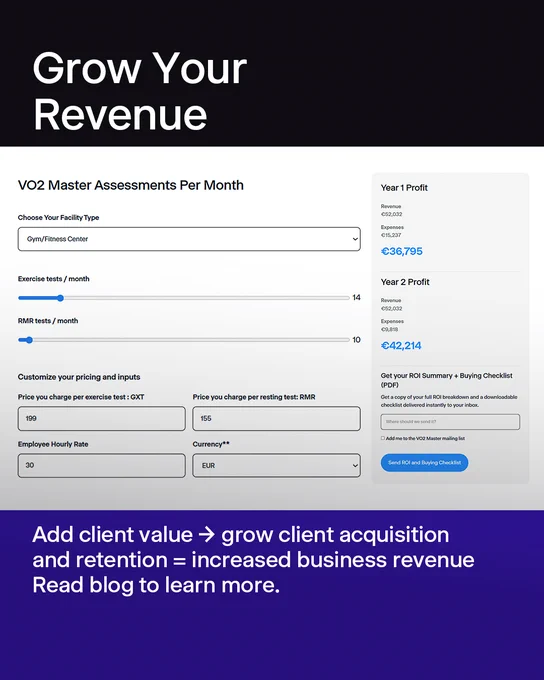Click the exercise tests value 14

[x=356, y=298]
